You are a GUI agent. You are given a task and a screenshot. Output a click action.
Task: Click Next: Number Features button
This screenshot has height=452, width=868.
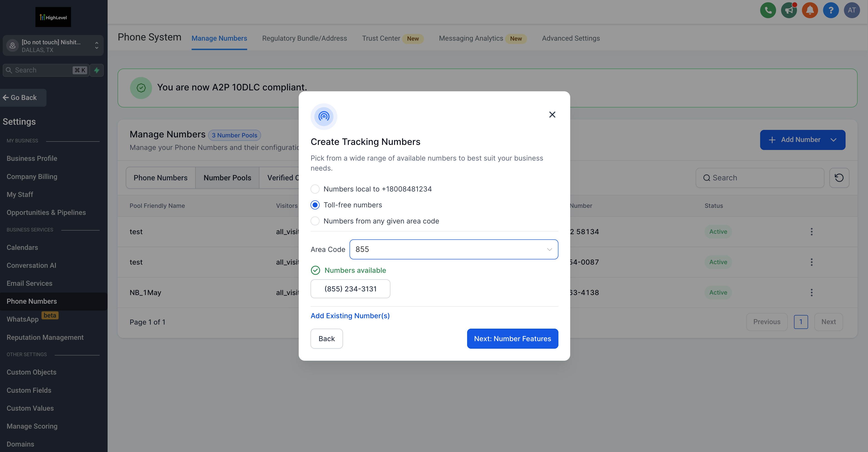pyautogui.click(x=512, y=338)
